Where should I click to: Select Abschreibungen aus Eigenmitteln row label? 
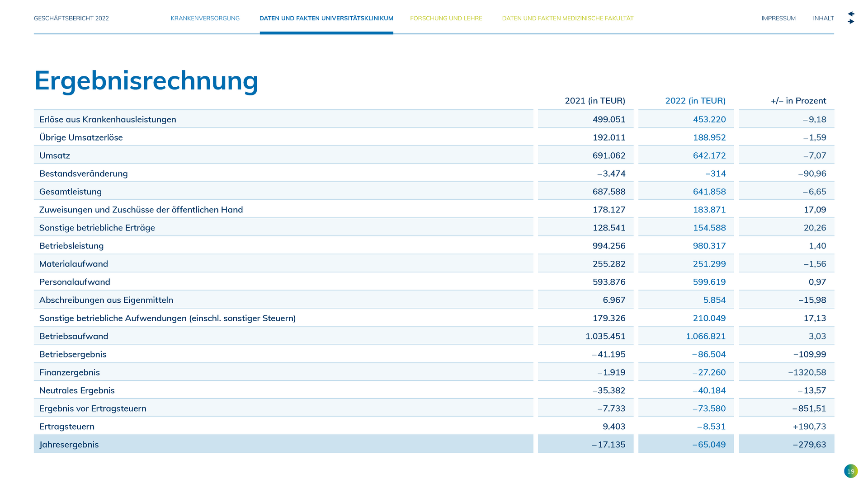106,300
